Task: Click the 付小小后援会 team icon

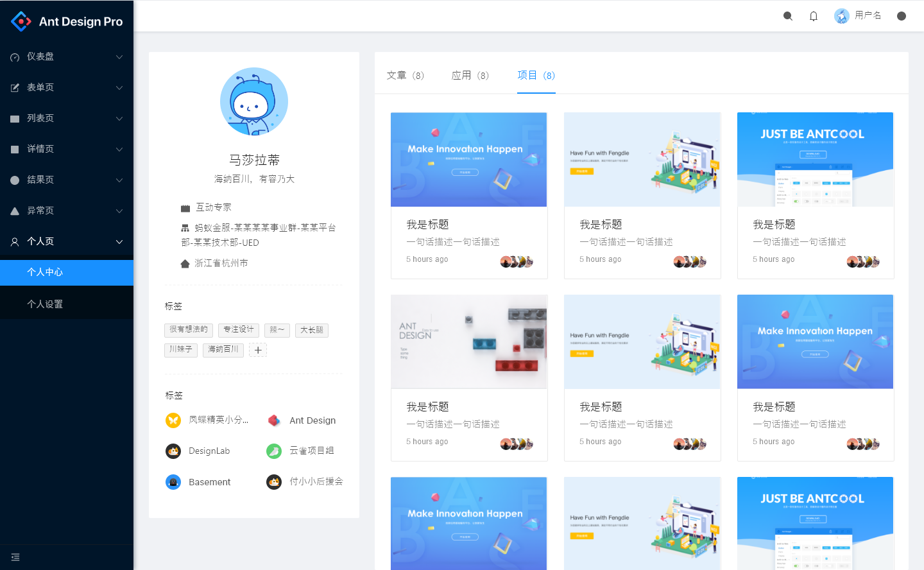Action: 274,482
